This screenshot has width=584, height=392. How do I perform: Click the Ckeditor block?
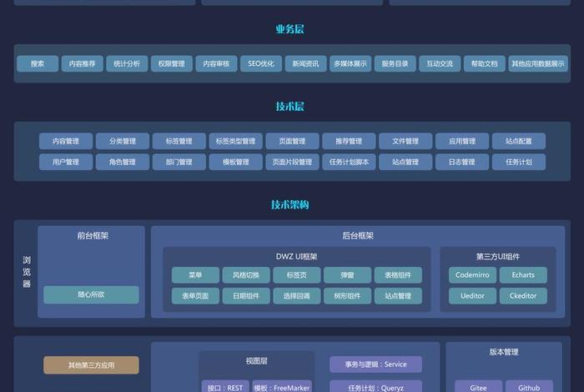(523, 296)
